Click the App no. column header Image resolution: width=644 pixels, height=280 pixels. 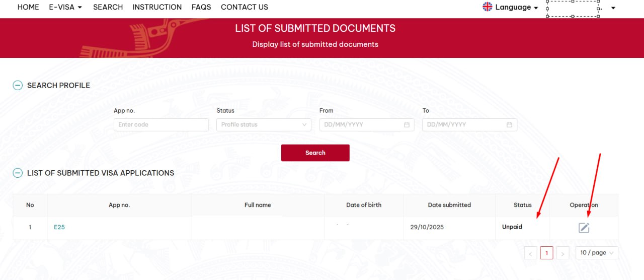119,205
